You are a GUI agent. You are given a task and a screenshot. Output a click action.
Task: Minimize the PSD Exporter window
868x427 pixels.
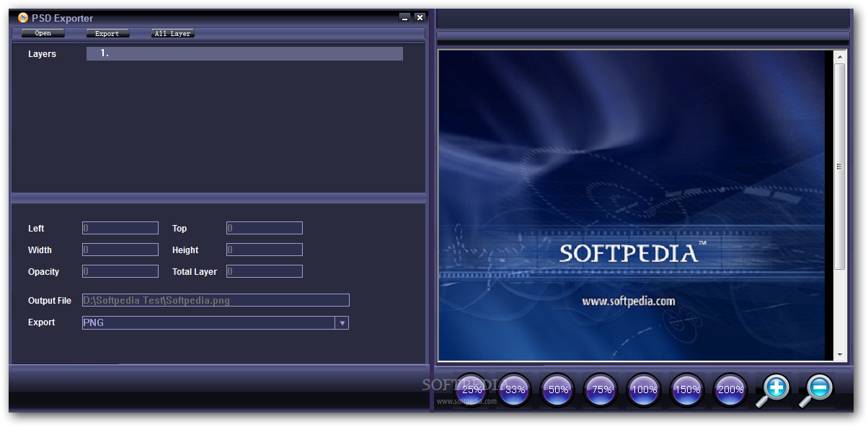(x=405, y=17)
